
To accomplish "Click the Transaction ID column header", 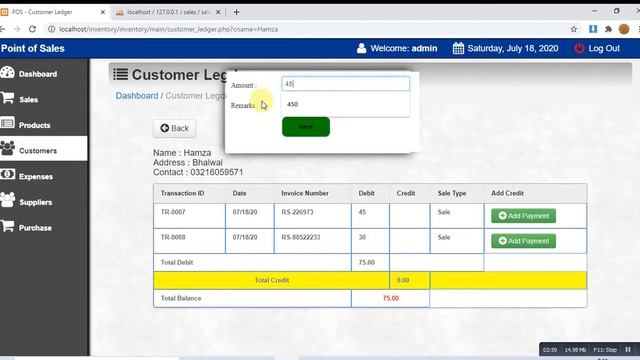I will point(182,193).
